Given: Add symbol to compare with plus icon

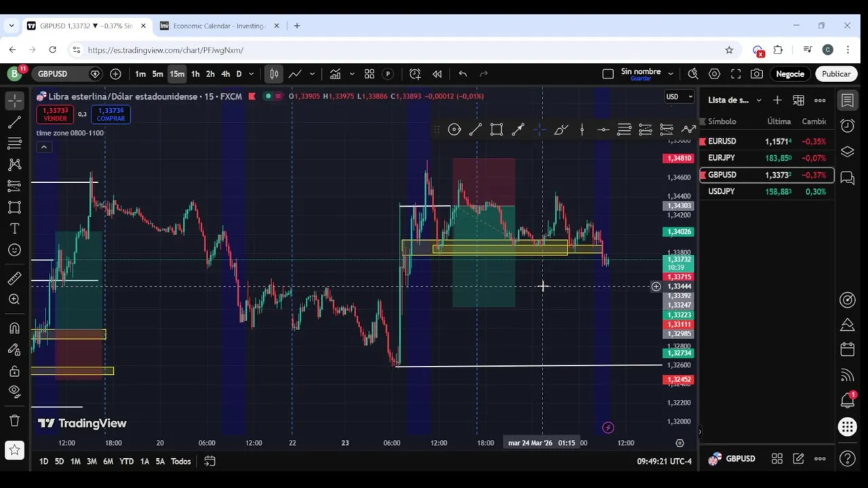Looking at the screenshot, I should pyautogui.click(x=116, y=74).
